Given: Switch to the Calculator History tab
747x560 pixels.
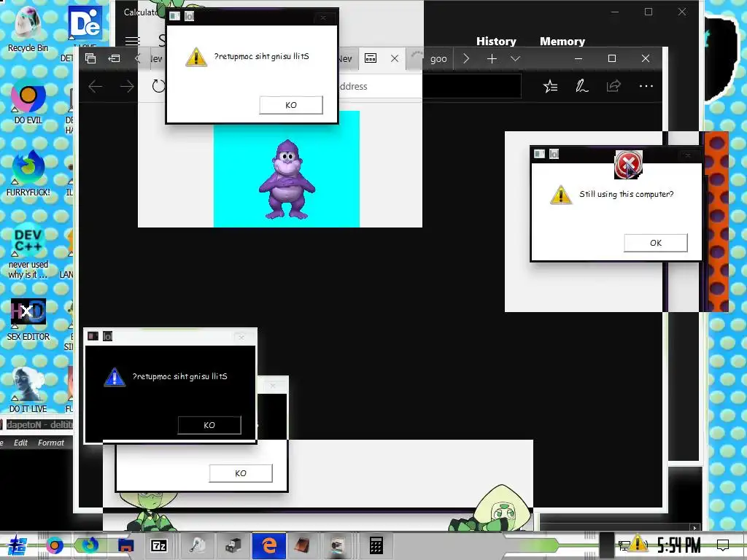Looking at the screenshot, I should coord(496,42).
